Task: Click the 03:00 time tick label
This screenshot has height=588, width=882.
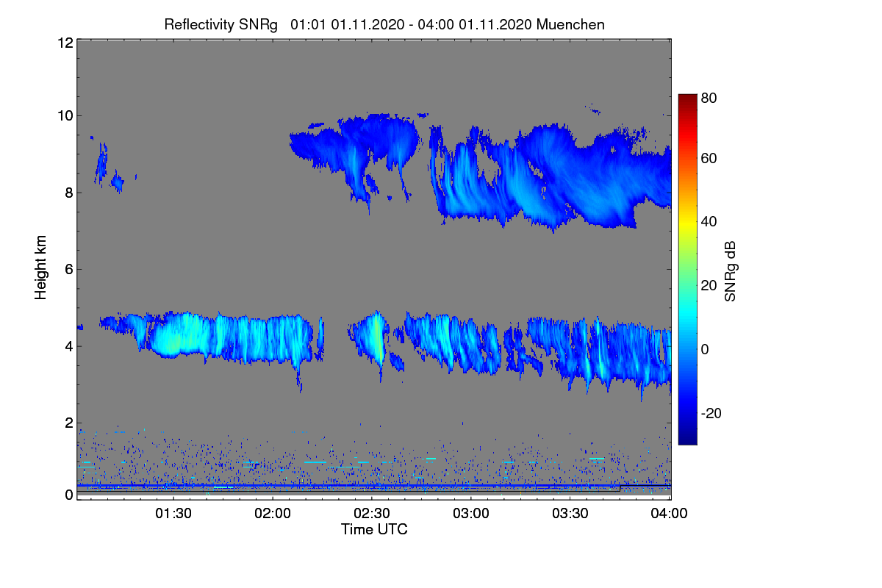Action: coord(471,514)
